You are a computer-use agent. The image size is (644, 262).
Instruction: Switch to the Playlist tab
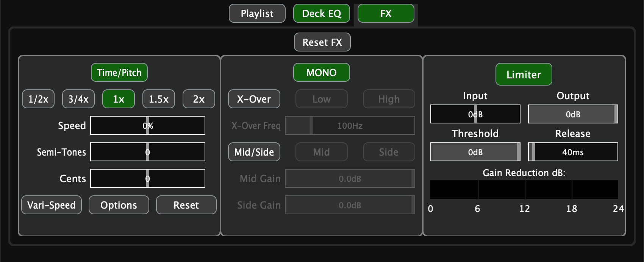click(257, 14)
